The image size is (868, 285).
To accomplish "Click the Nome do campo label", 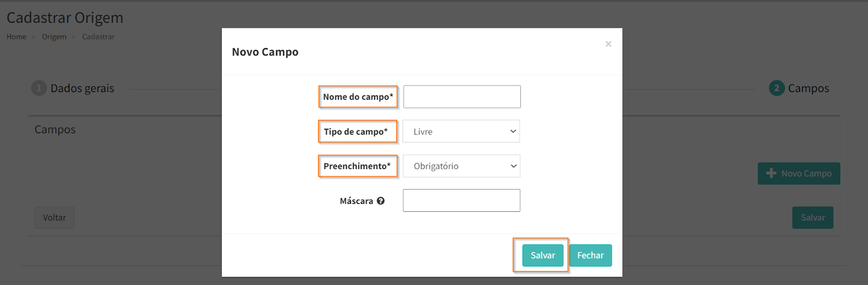I will (358, 97).
